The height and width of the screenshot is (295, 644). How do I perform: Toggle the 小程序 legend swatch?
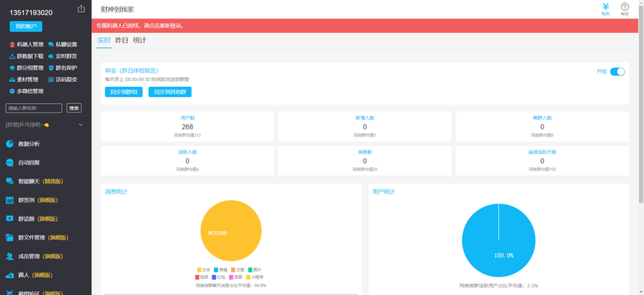pyautogui.click(x=248, y=277)
